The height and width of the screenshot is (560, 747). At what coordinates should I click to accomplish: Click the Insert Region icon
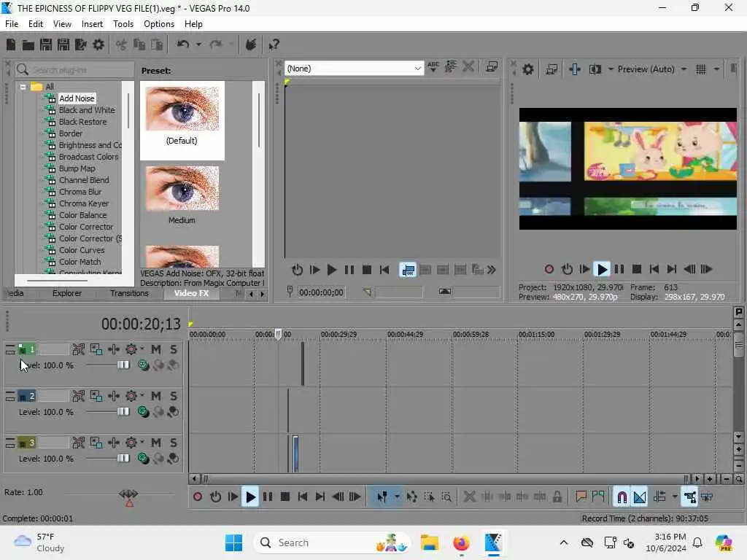[598, 497]
